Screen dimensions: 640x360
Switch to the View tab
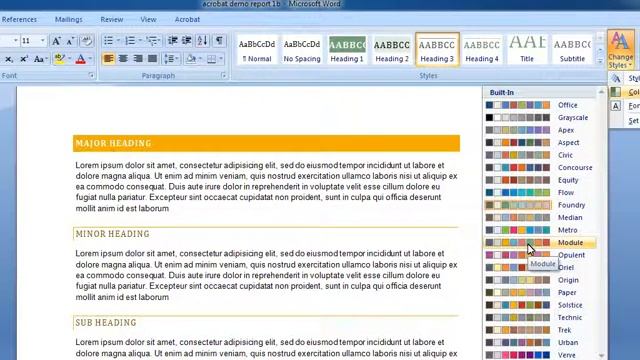coord(148,20)
